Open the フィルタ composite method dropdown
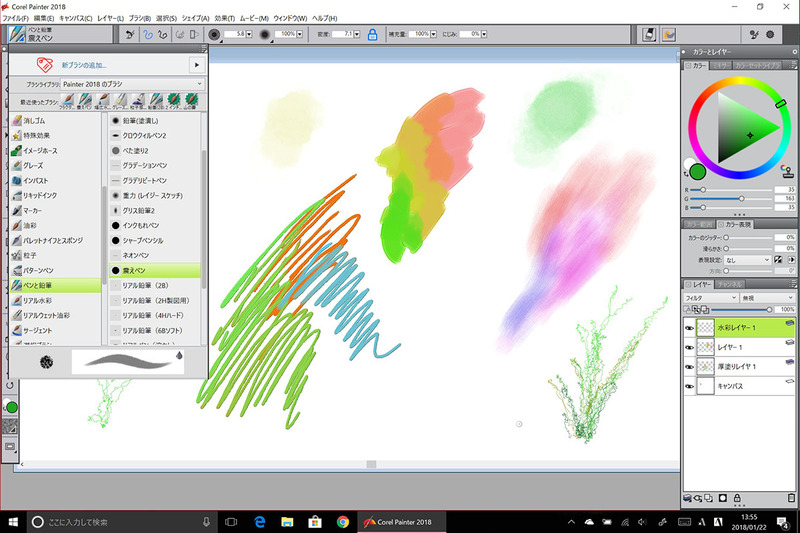The image size is (800, 533). click(x=710, y=298)
